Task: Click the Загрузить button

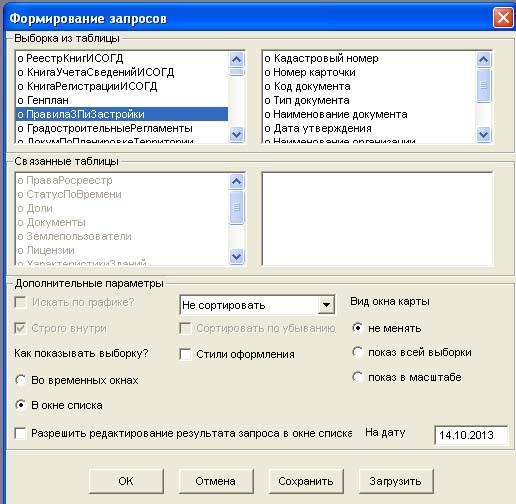Action: coord(396,481)
